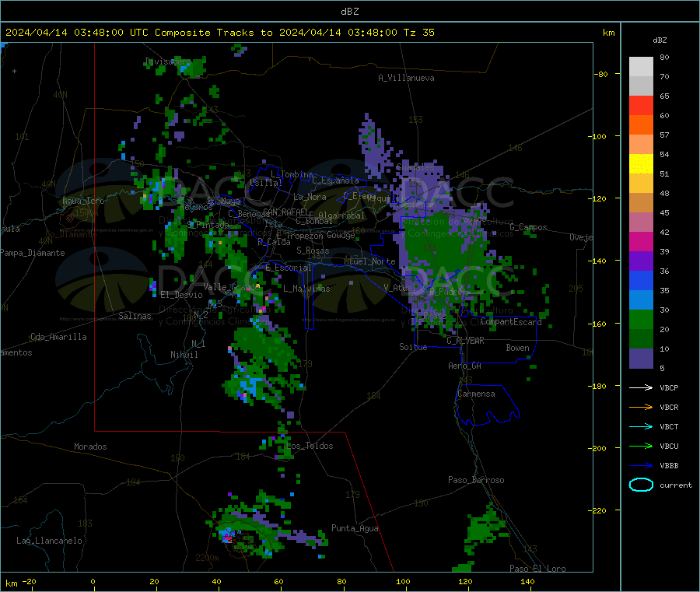
Task: Click the yellow 51 dBZ color swatch
Action: pyautogui.click(x=641, y=164)
